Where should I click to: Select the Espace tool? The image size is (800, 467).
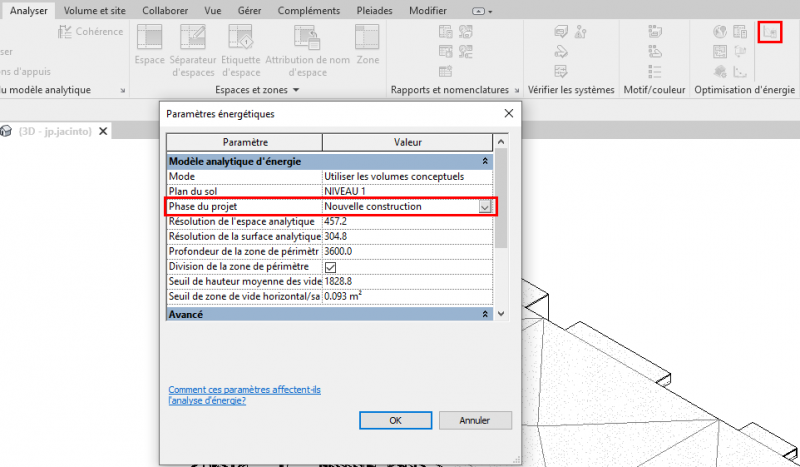pos(149,44)
